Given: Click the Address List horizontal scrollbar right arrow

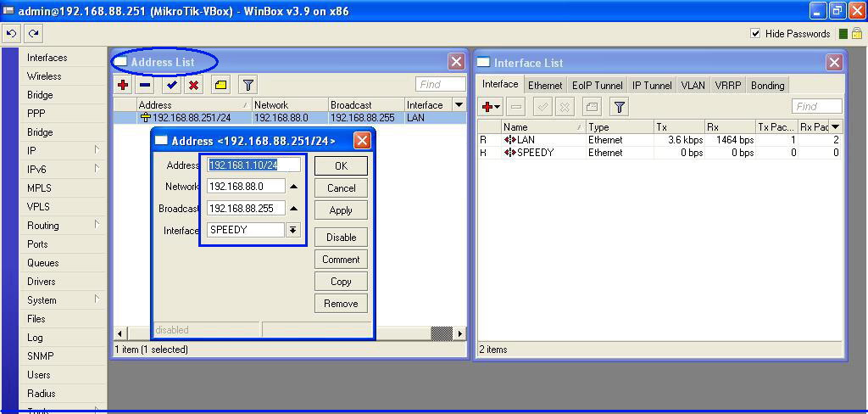Looking at the screenshot, I should pyautogui.click(x=459, y=333).
